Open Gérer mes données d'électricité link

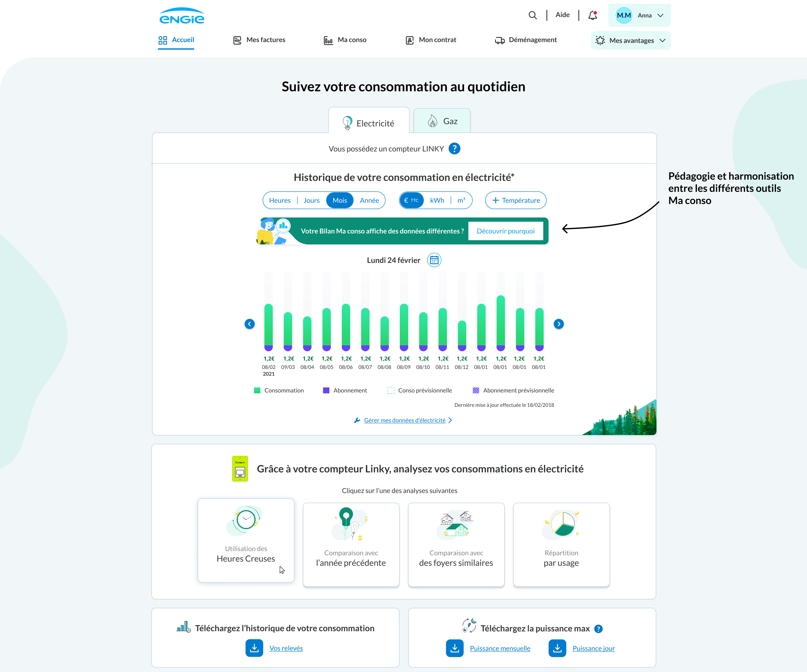pos(404,420)
